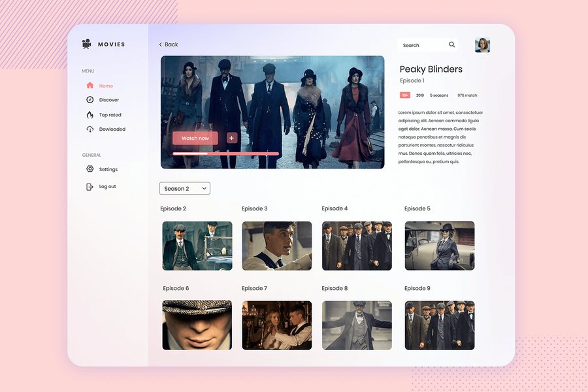Open the Episode 2 thumbnail
This screenshot has width=588, height=392.
197,246
